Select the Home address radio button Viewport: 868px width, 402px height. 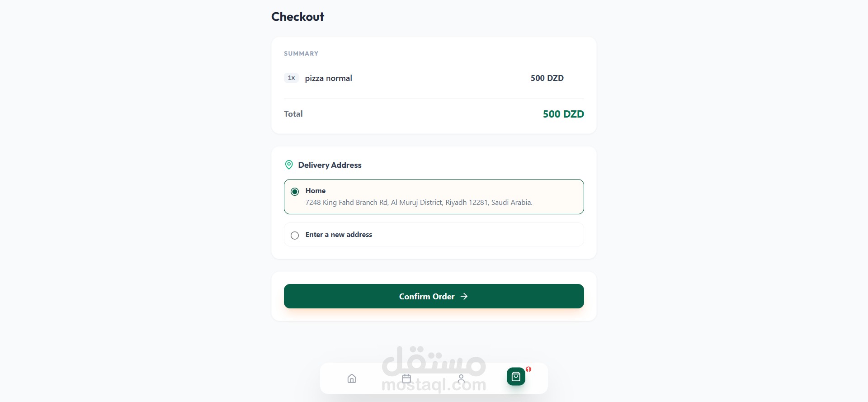pyautogui.click(x=295, y=192)
